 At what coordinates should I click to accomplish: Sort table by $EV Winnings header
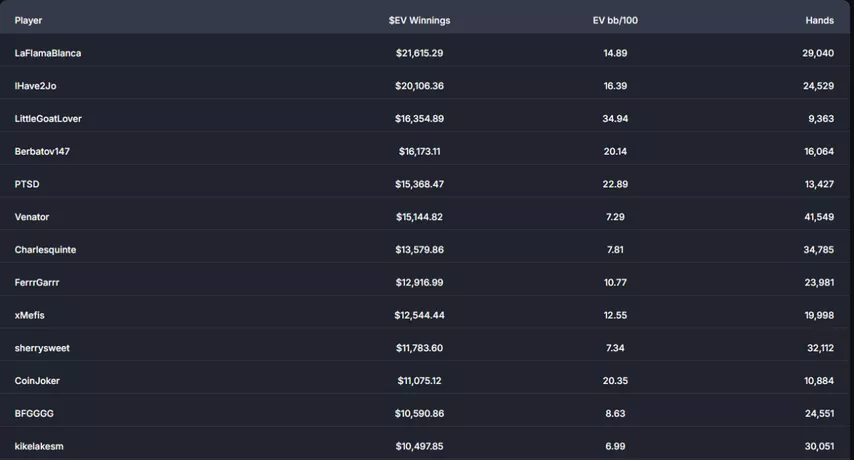click(419, 20)
